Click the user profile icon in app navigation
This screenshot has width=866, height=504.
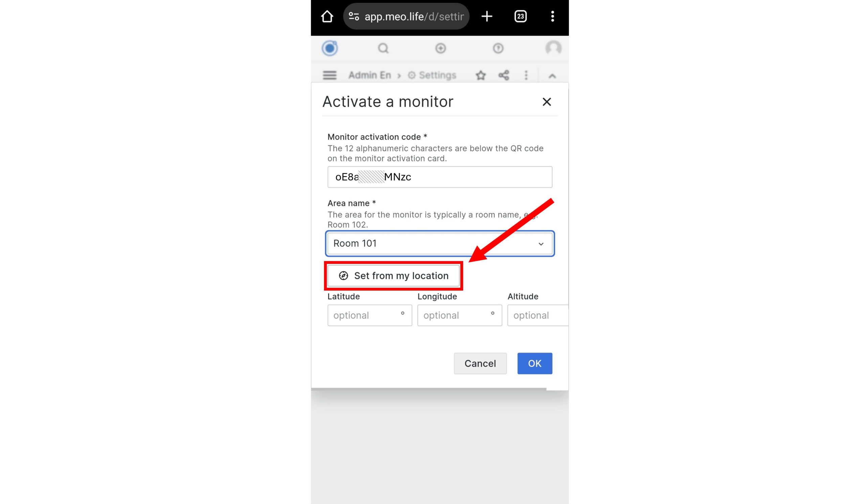(x=553, y=48)
